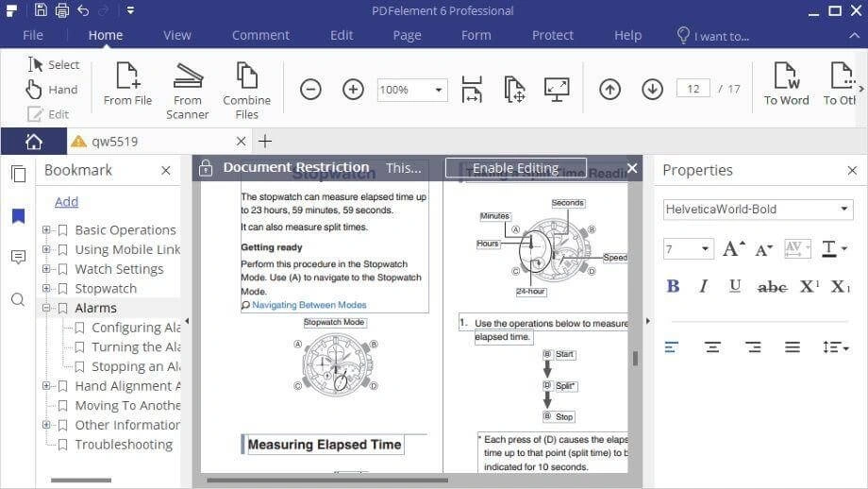The height and width of the screenshot is (489, 868).
Task: Click the zoom in plus button
Action: tap(353, 89)
